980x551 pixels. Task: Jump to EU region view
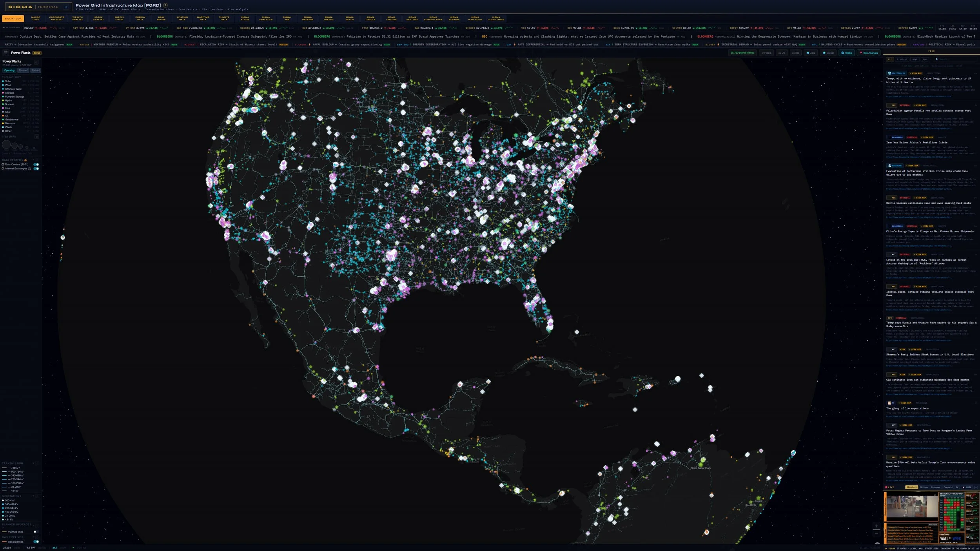[795, 53]
